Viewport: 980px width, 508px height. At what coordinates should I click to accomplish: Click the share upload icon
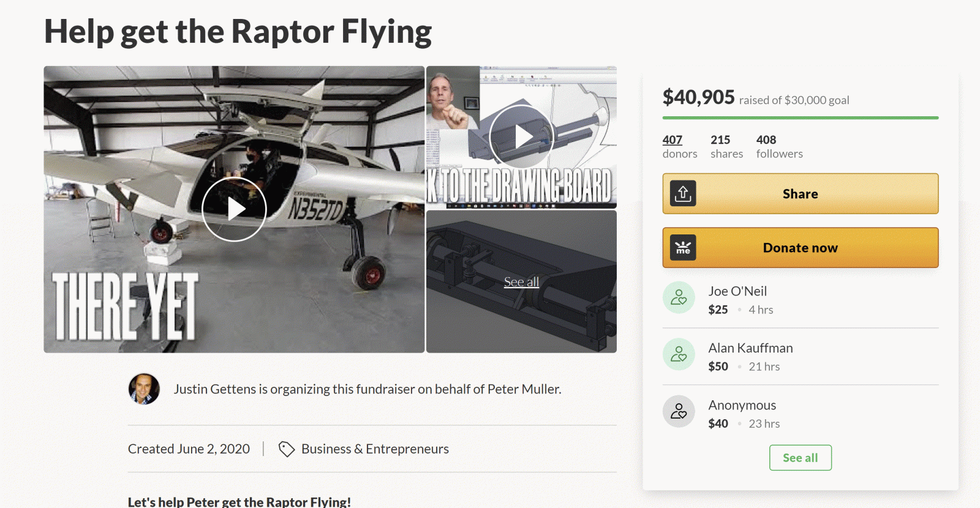(x=683, y=193)
